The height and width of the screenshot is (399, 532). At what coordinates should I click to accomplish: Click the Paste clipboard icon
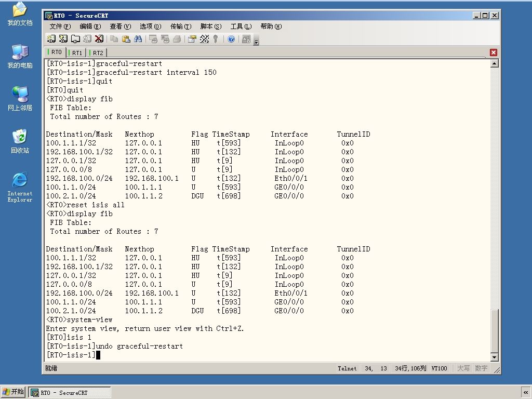tap(126, 39)
